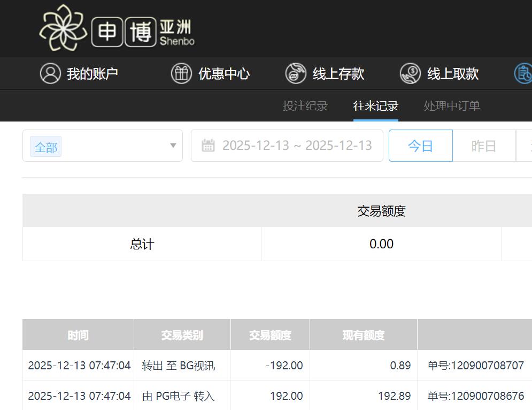The height and width of the screenshot is (410, 532).
Task: Click the 优惠中心 menu label
Action: point(223,73)
